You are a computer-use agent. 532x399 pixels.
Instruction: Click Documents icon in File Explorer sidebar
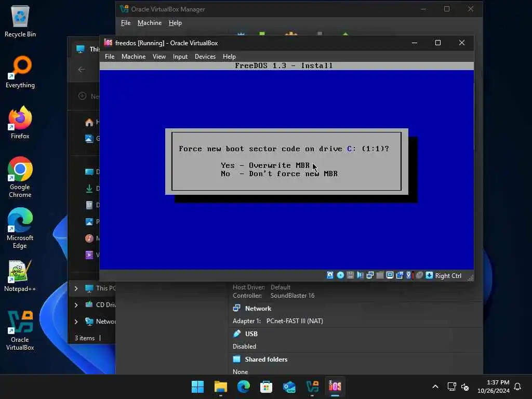pos(89,205)
